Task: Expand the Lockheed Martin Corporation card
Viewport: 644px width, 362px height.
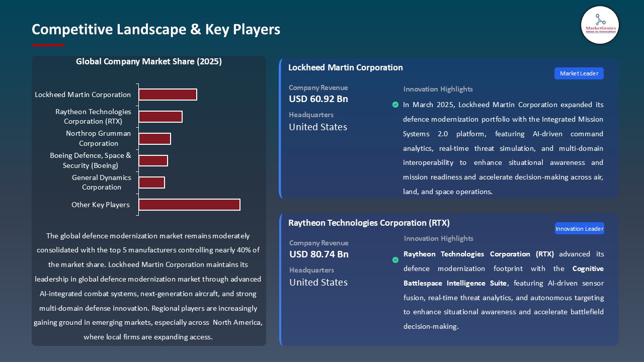Action: click(346, 67)
